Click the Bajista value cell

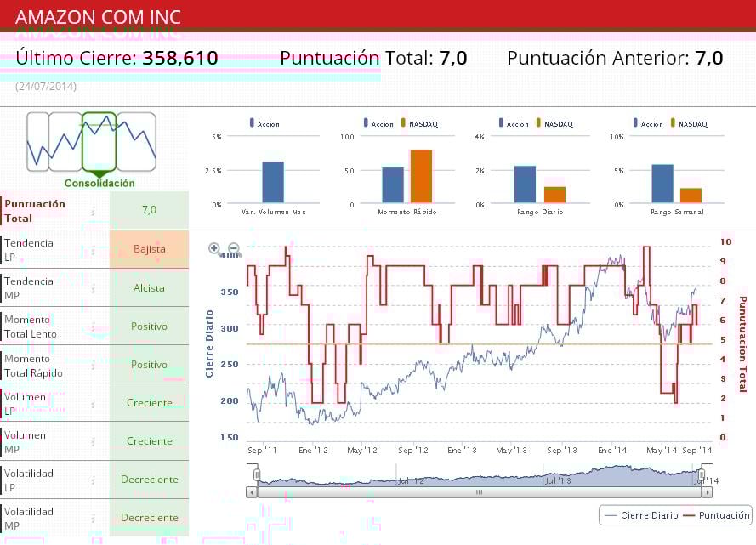(149, 249)
